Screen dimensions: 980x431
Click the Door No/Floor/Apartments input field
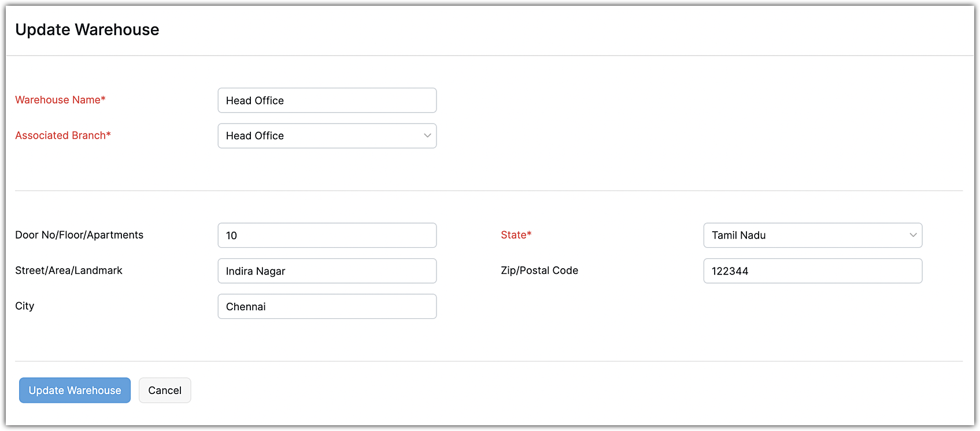pos(327,236)
